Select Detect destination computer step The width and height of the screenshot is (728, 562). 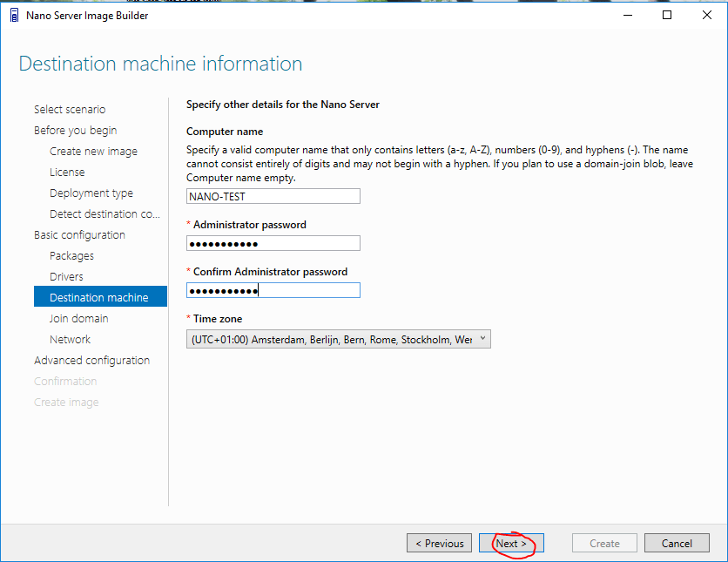pos(104,214)
